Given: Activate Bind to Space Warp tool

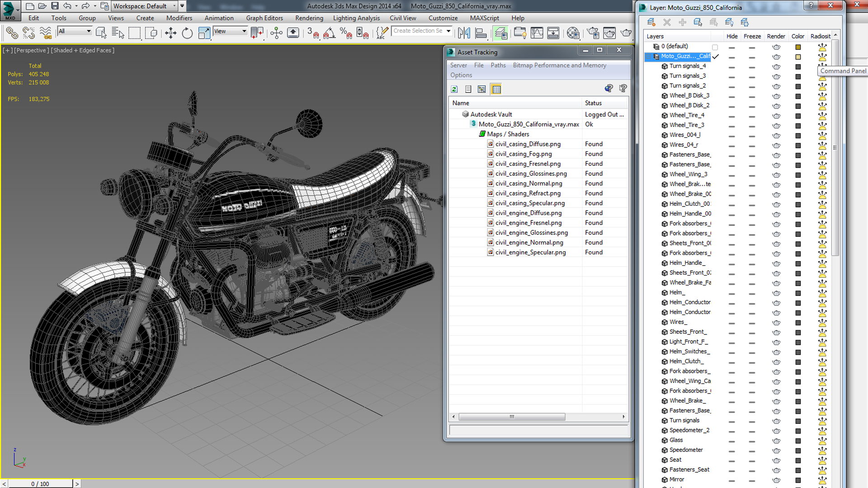Looking at the screenshot, I should (45, 33).
